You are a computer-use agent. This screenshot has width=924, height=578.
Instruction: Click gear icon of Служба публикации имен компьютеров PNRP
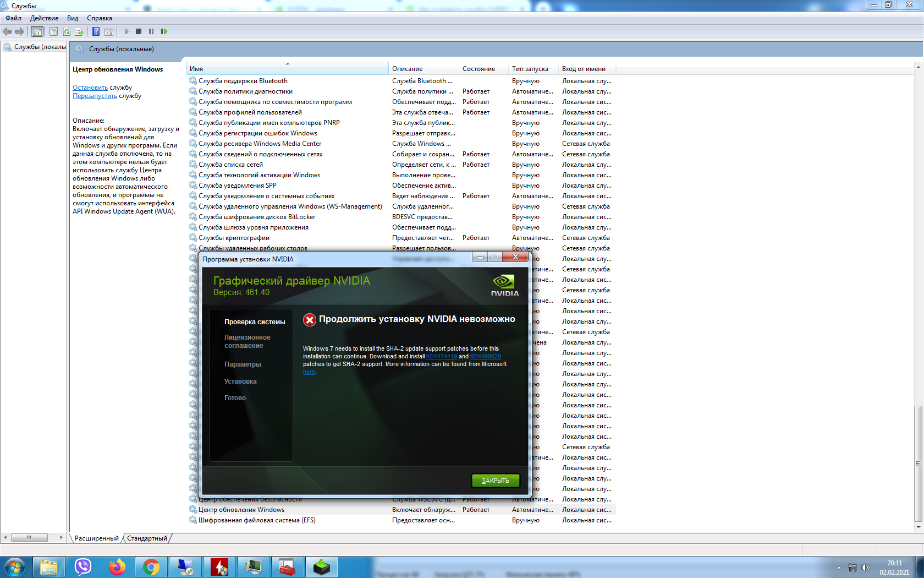tap(193, 123)
